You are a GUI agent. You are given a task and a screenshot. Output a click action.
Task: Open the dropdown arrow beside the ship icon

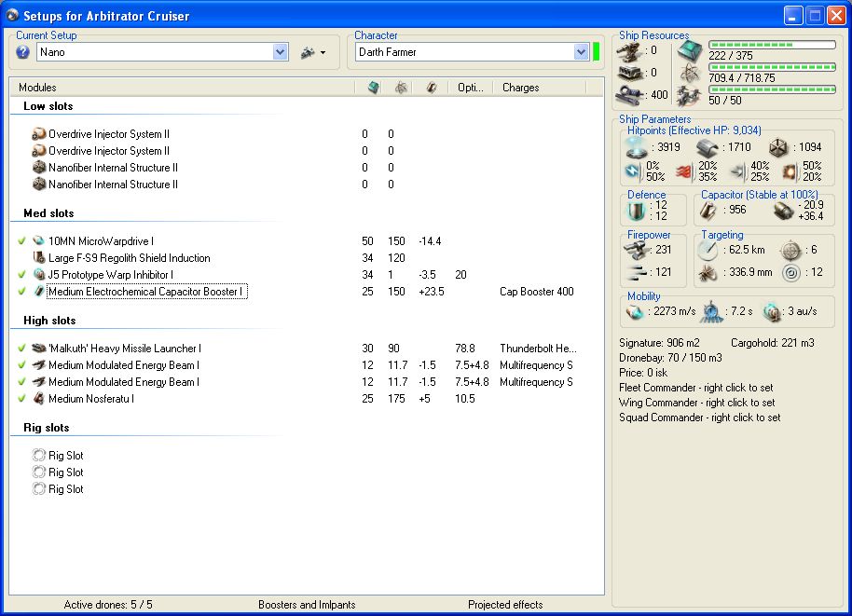click(323, 53)
